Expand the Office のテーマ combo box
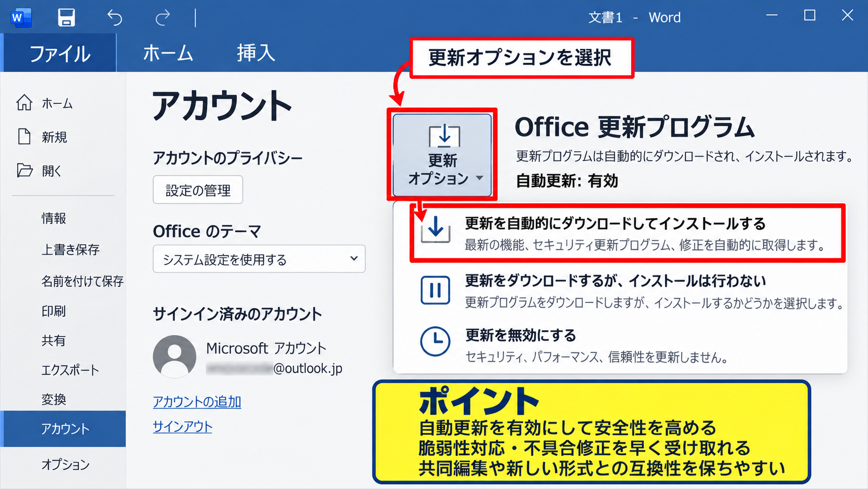Viewport: 868px width, 489px height. point(259,259)
